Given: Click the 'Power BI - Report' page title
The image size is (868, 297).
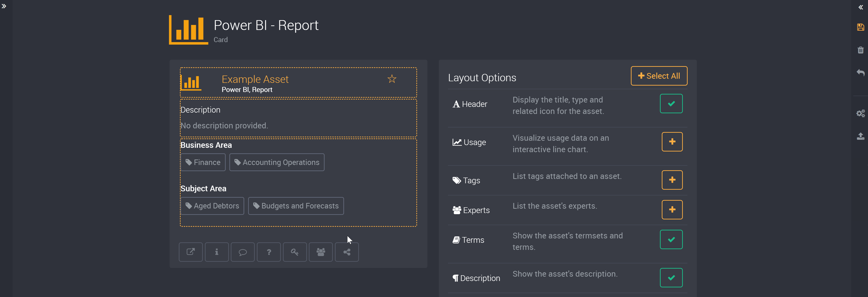Looking at the screenshot, I should tap(266, 25).
